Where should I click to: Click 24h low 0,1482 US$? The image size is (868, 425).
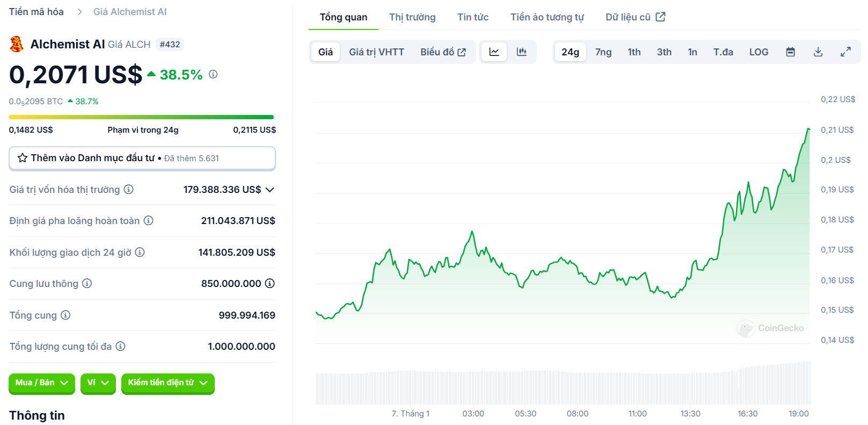[x=31, y=130]
